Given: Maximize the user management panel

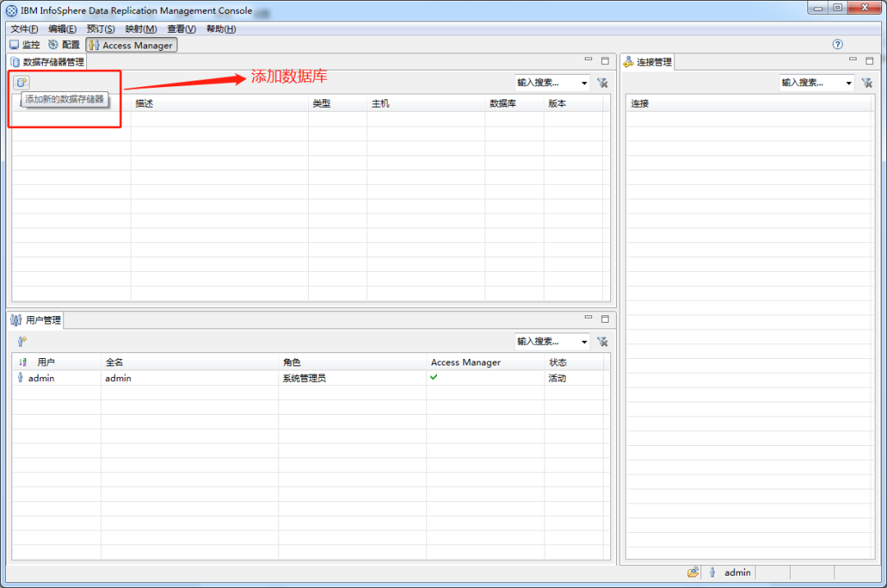Looking at the screenshot, I should coord(604,319).
